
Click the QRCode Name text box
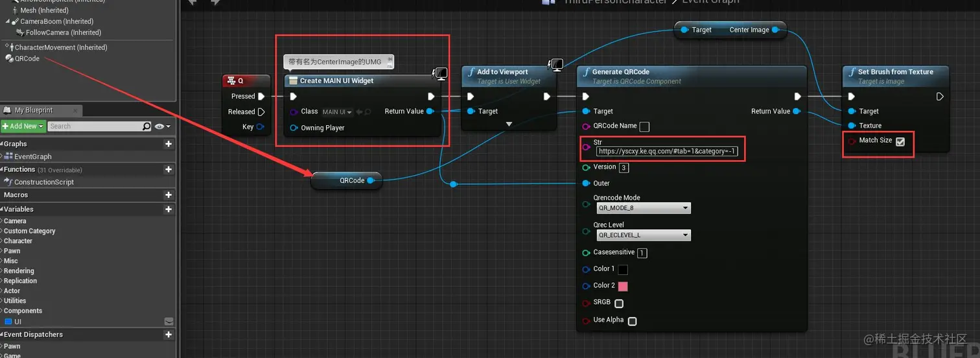coord(644,126)
